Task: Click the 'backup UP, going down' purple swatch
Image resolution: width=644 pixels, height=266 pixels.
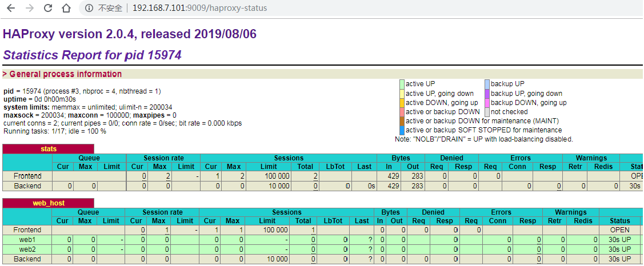Action: [487, 93]
